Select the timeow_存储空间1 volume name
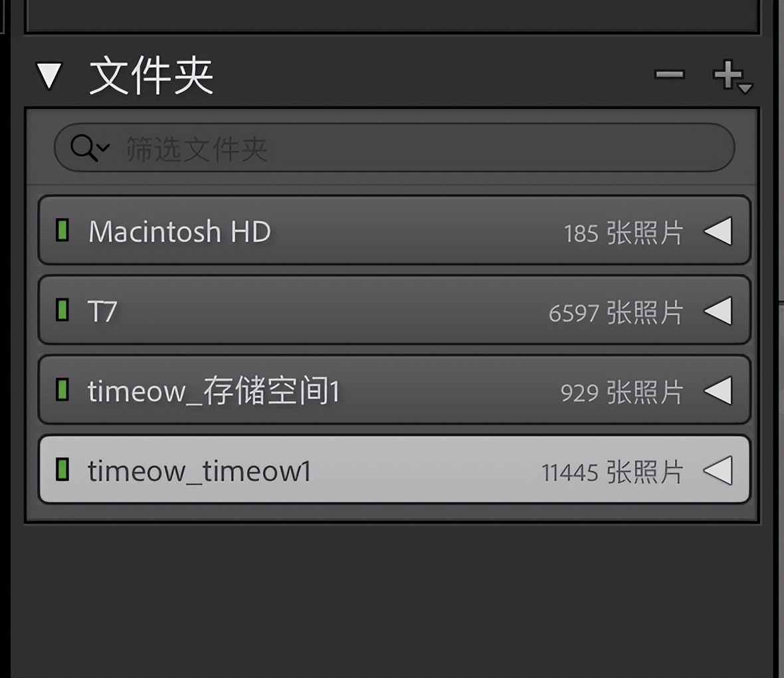The image size is (784, 678). coord(213,392)
